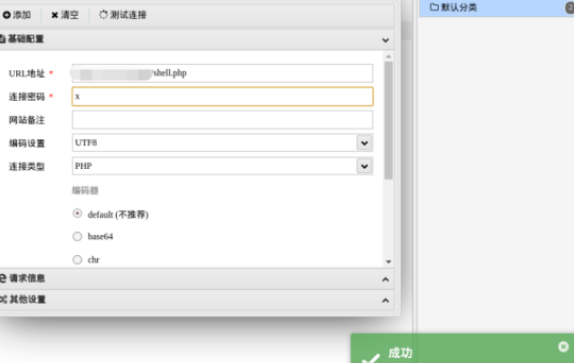
Task: Open the 编码设置 UTF8 dropdown arrow
Action: coord(364,143)
